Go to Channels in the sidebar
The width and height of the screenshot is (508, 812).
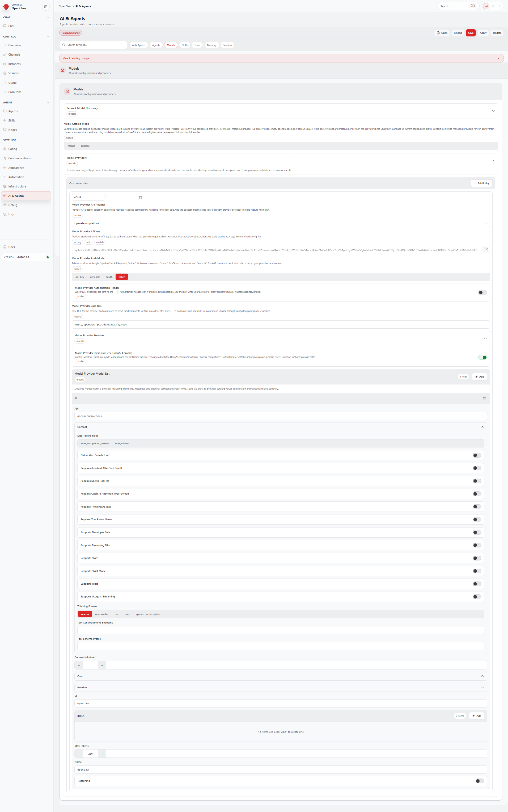pos(14,55)
